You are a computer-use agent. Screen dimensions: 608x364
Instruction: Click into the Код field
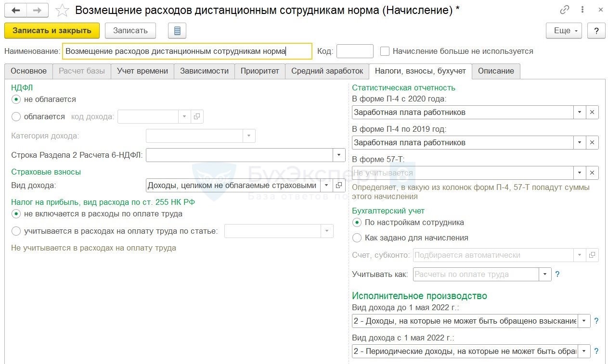coord(355,51)
